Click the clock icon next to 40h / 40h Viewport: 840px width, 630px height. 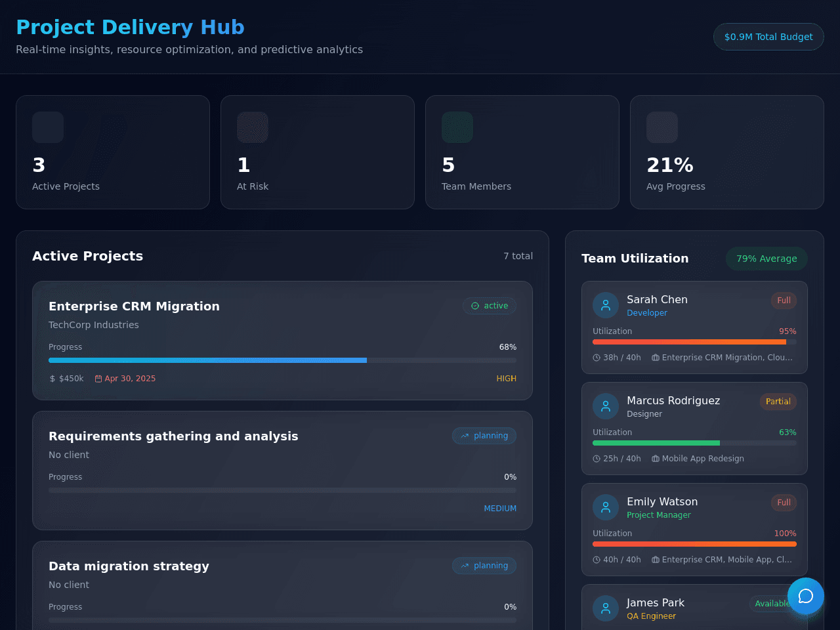tap(597, 560)
